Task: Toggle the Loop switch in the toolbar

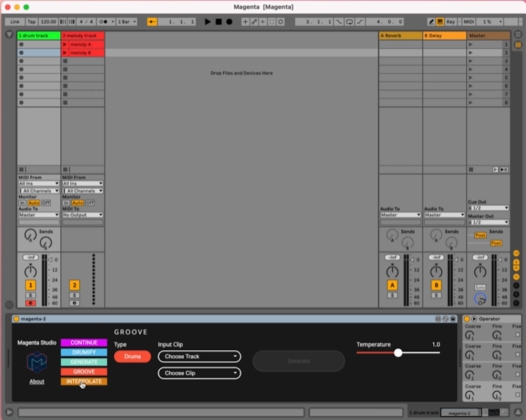Action: (x=349, y=22)
